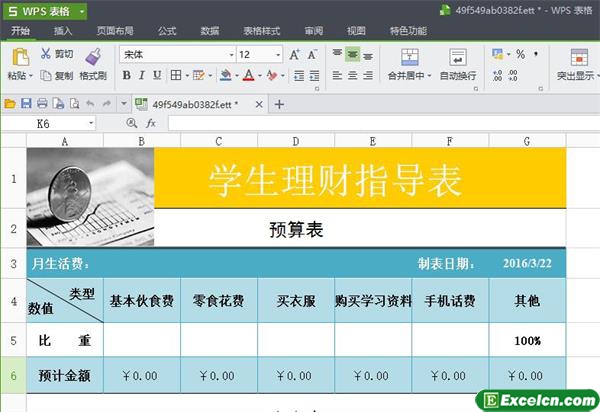Viewport: 600px width, 412px height.
Task: Click into the formula bar input
Action: (x=383, y=123)
